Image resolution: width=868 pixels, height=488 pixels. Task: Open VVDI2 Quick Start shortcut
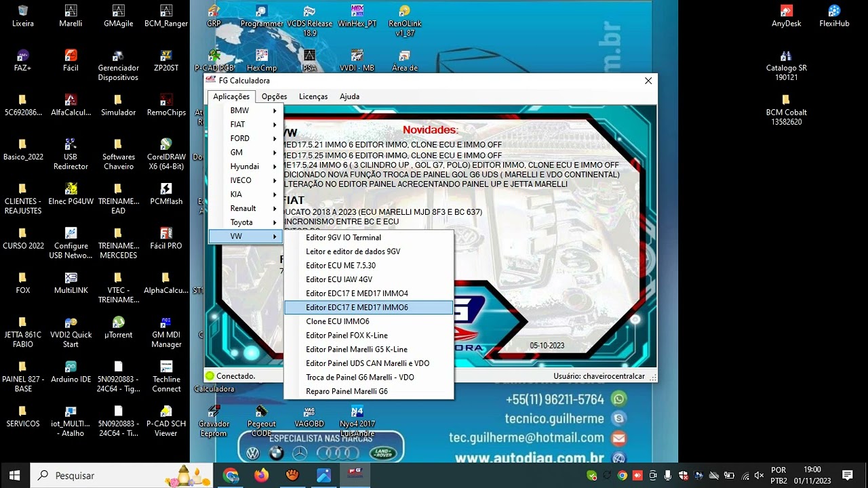tap(71, 332)
